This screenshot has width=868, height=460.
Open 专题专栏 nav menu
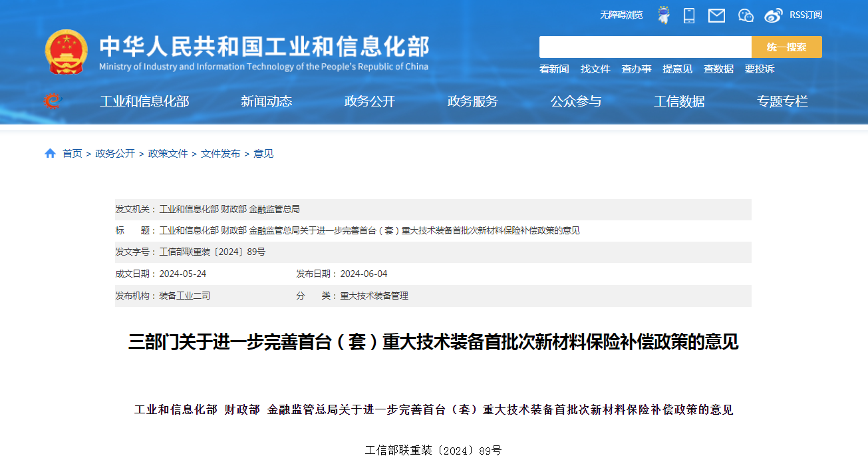(782, 102)
